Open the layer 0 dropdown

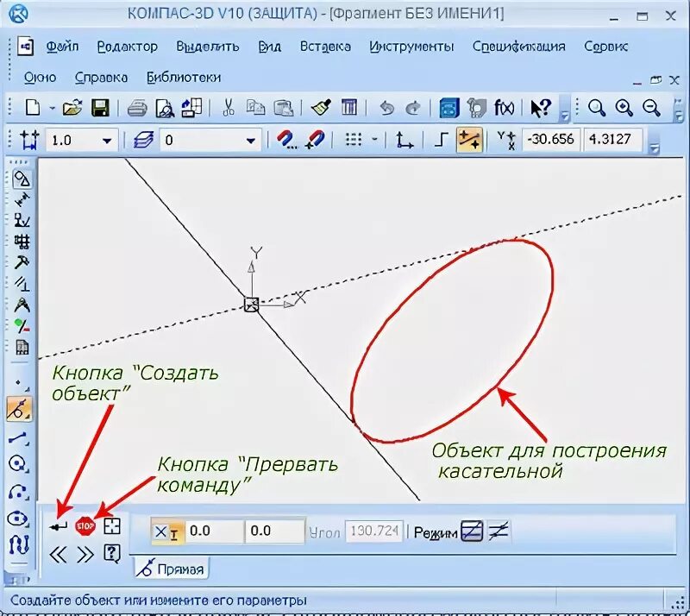click(x=251, y=141)
